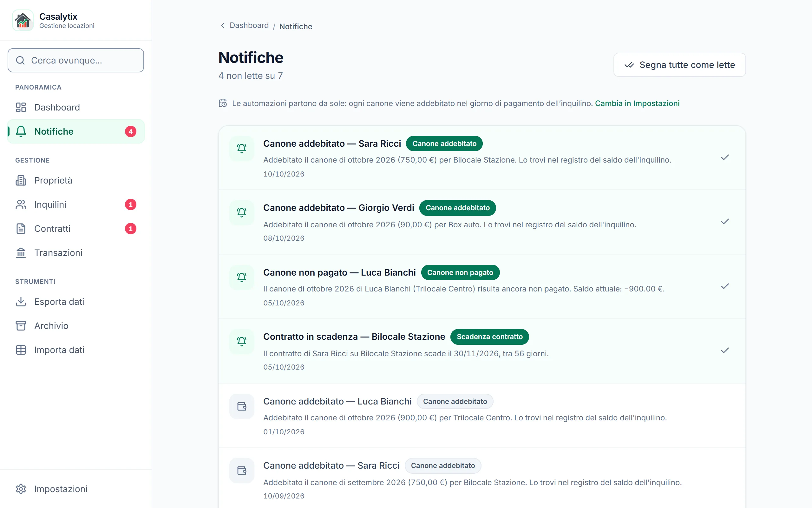The width and height of the screenshot is (812, 508).
Task: Click Segna tutte come lette button
Action: coord(679,65)
